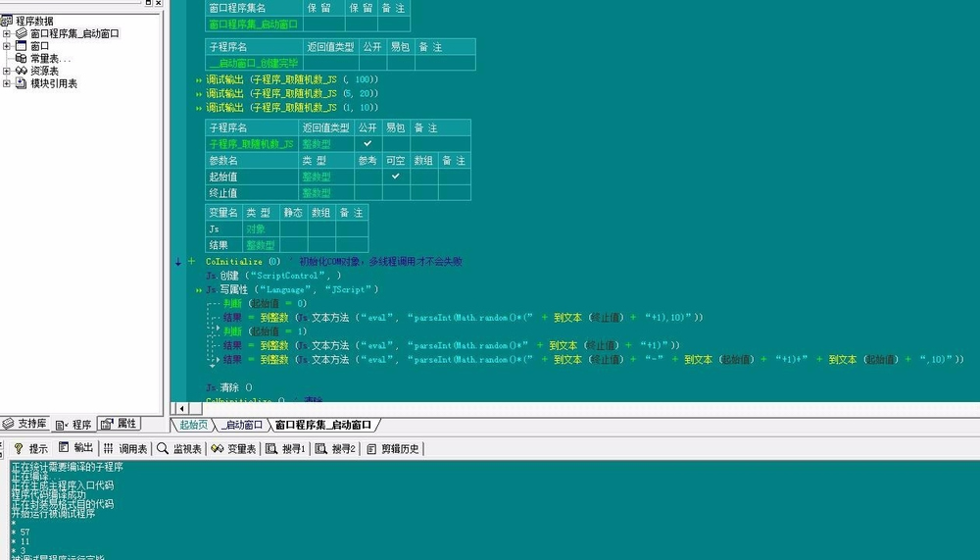The width and height of the screenshot is (980, 560).
Task: Click the 调用表 tab icon
Action: 109,448
